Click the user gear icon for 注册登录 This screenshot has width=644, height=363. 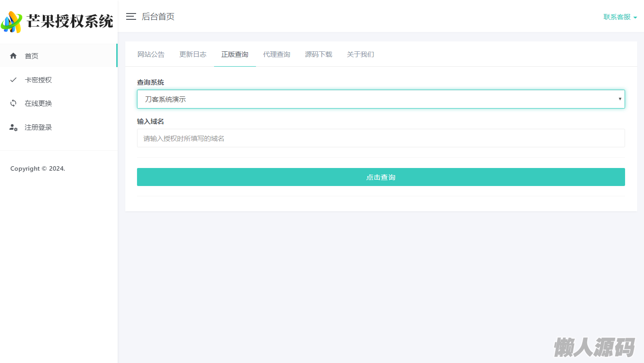point(14,127)
